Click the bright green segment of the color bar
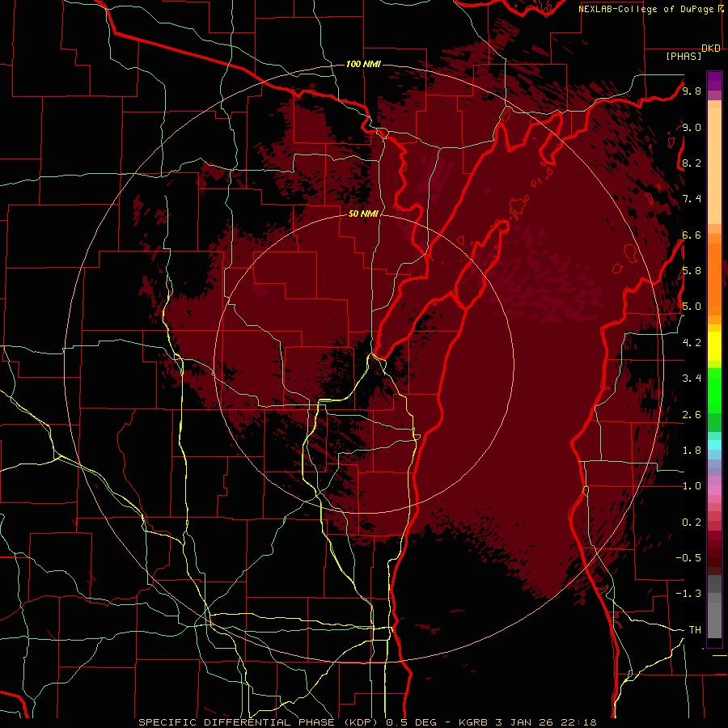728x728 pixels. [x=714, y=390]
